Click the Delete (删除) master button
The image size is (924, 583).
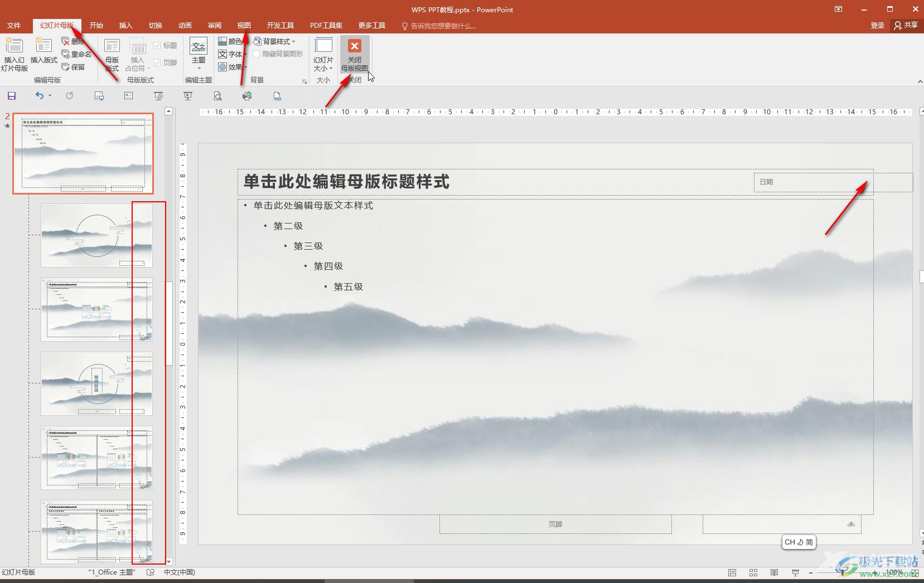pyautogui.click(x=74, y=42)
